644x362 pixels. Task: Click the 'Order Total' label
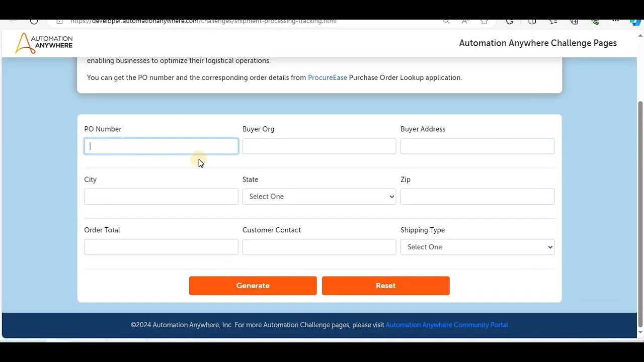click(x=102, y=230)
